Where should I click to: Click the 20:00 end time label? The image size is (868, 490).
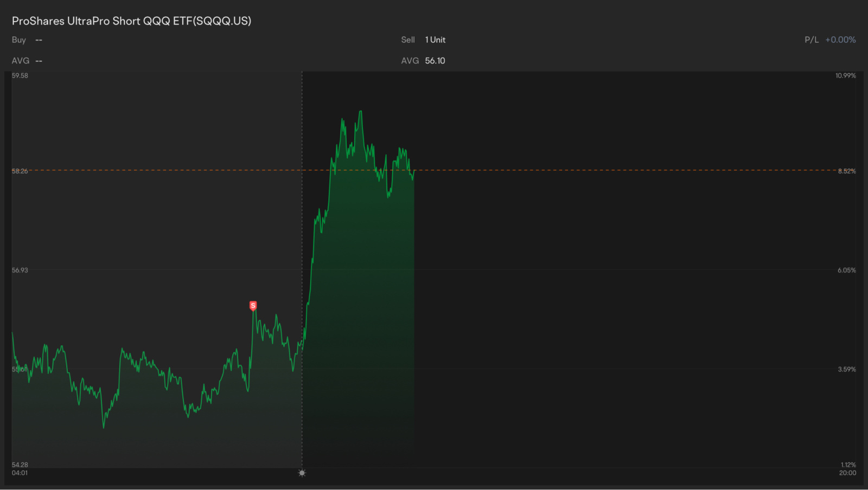tap(847, 473)
